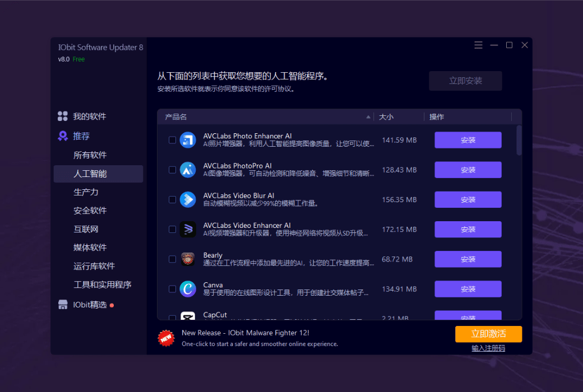Install AVCLabs Video Blur AI
This screenshot has height=392, width=583.
click(468, 199)
